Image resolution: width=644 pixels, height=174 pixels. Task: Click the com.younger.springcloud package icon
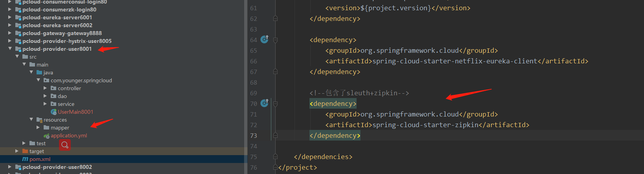coord(46,80)
